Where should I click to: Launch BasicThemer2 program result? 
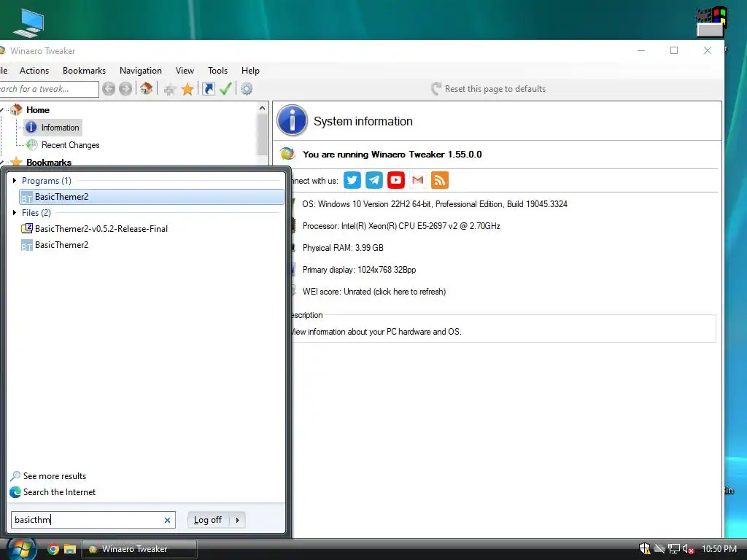(152, 197)
